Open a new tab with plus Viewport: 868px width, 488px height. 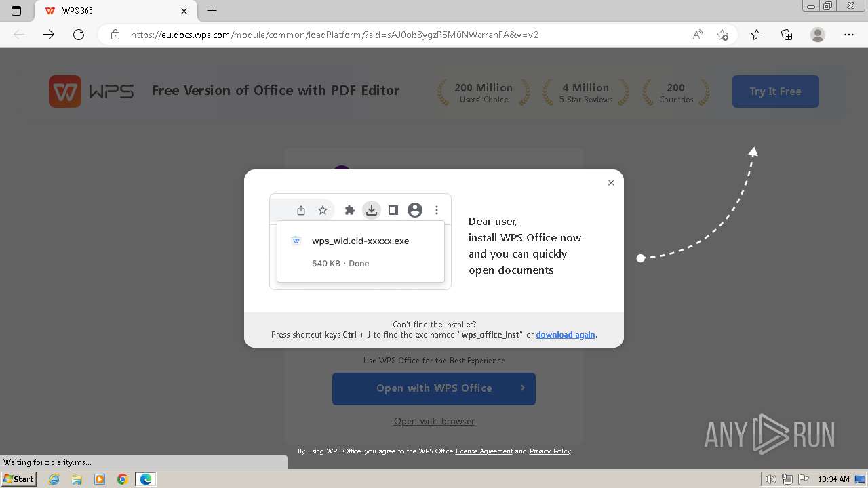pos(212,11)
